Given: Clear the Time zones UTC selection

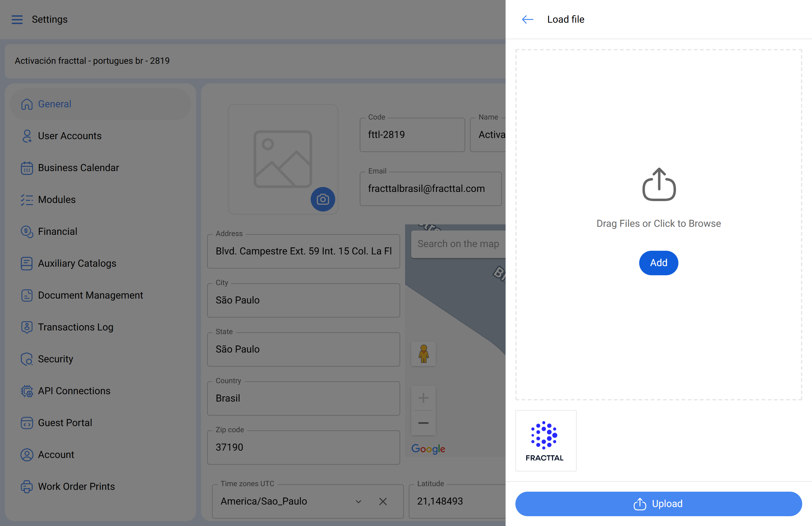Looking at the screenshot, I should [x=383, y=501].
